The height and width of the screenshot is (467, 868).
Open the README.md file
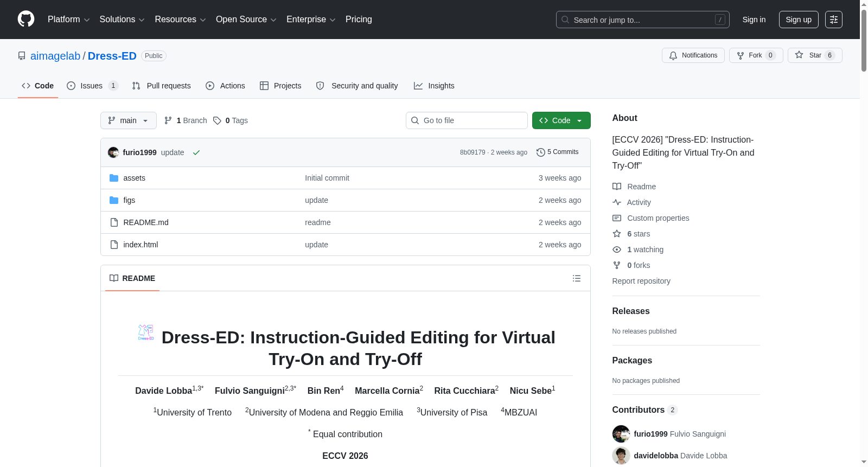(146, 222)
